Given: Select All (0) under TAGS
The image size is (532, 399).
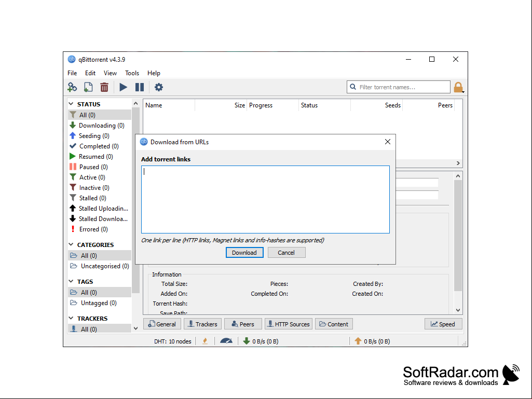Looking at the screenshot, I should (x=100, y=293).
